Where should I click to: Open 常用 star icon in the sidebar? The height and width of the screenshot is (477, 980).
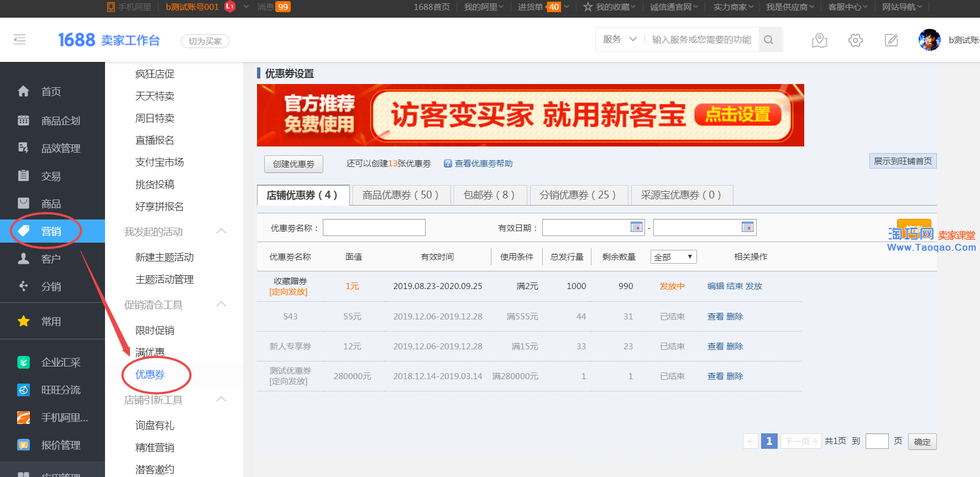tap(23, 321)
